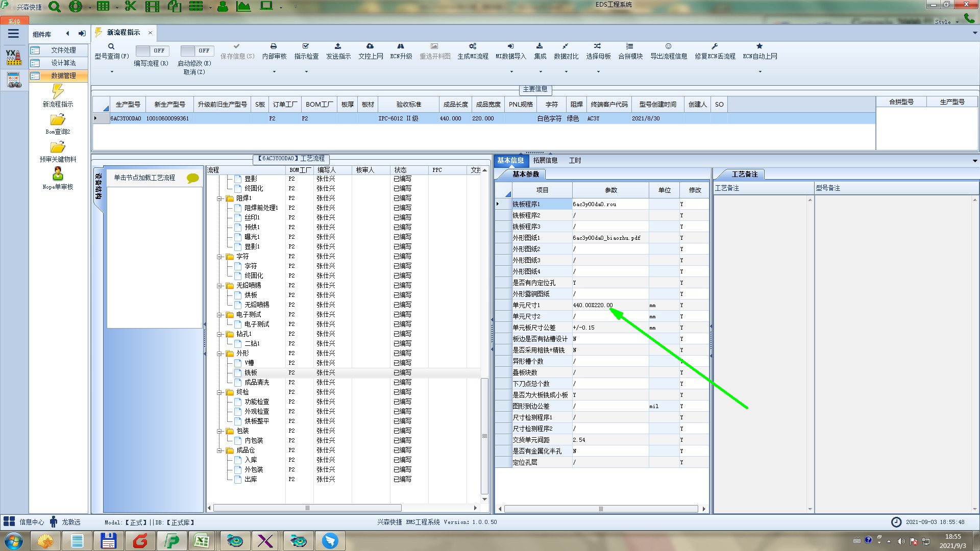Viewport: 980px width, 551px height.
Task: Click the 文控上网 cloud icon
Action: [370, 46]
